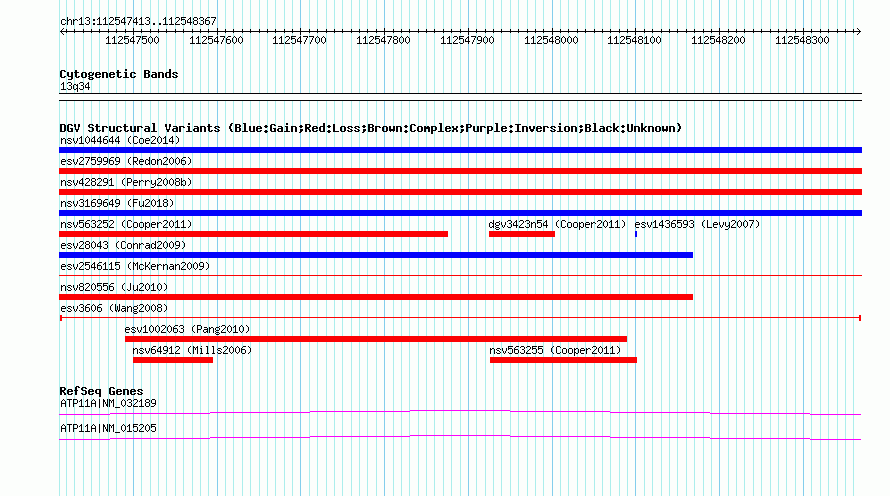Image resolution: width=890 pixels, height=496 pixels.
Task: Open the esv28043 (Conrad2009) label
Action: point(123,245)
